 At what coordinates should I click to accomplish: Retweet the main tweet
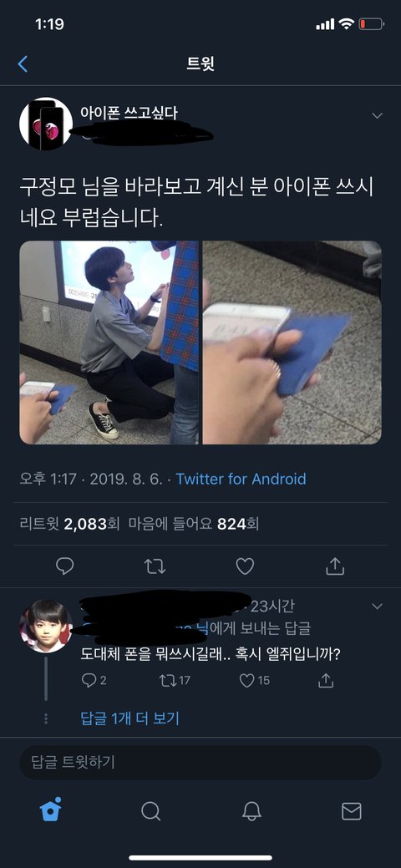[155, 566]
